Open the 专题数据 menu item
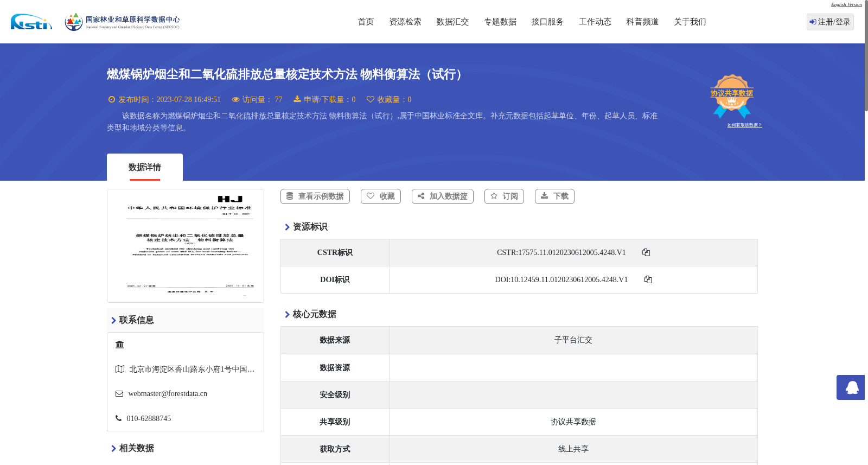 pyautogui.click(x=500, y=22)
